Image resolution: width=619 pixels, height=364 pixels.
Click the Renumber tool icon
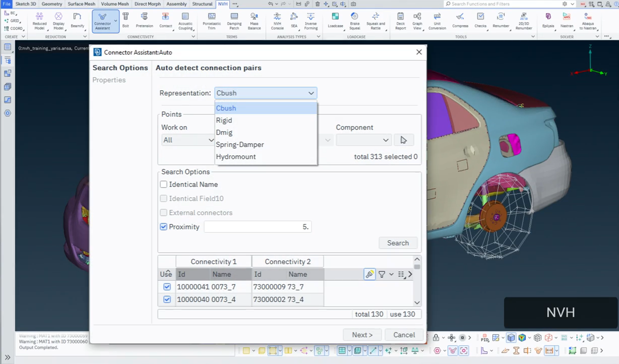click(501, 20)
